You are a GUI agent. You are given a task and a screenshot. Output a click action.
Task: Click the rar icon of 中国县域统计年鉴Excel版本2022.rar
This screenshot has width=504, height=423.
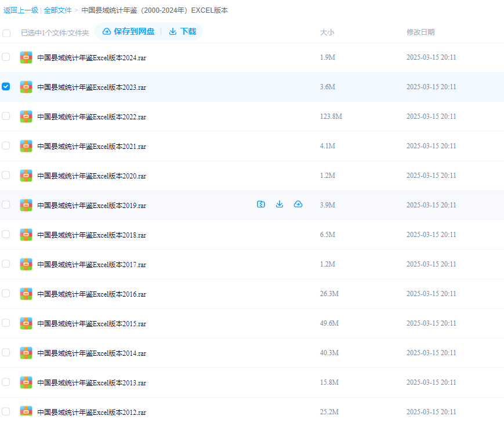[26, 116]
